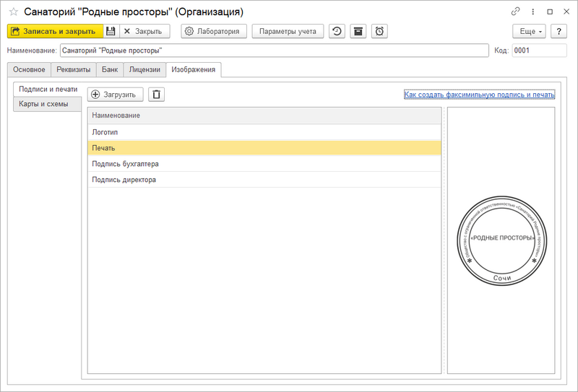578x392 pixels.
Task: Open change history clock icon
Action: [337, 31]
